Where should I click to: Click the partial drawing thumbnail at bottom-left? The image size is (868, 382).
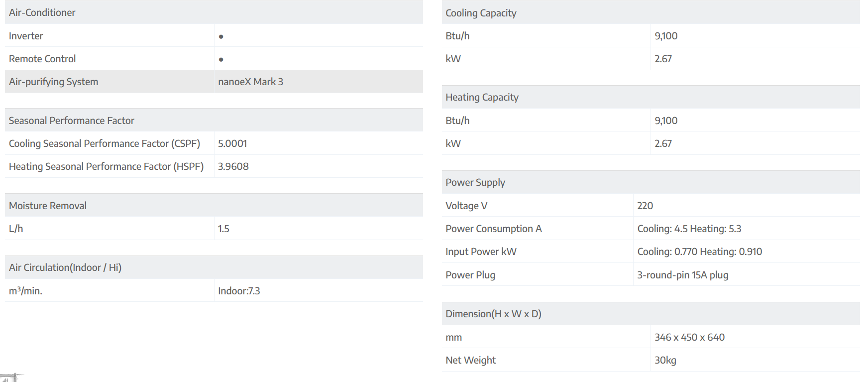tap(10, 378)
